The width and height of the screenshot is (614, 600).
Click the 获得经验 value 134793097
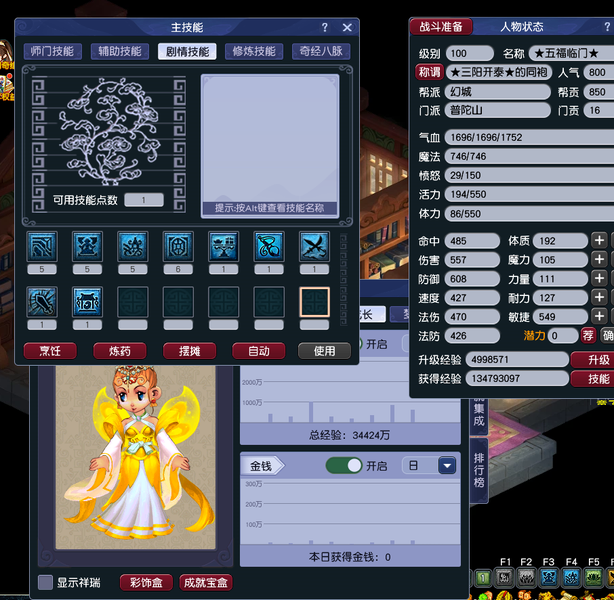point(517,379)
